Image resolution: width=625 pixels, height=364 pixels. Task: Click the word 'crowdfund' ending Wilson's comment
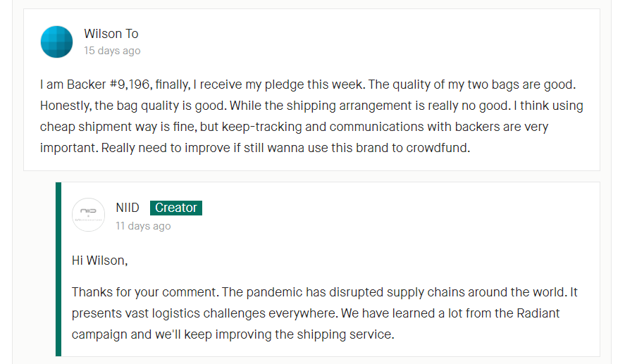tap(436, 148)
